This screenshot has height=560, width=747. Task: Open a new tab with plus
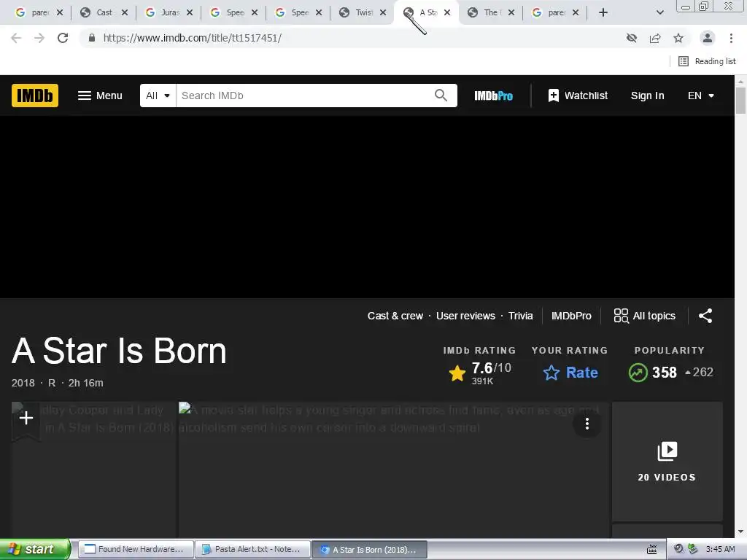[x=603, y=12]
